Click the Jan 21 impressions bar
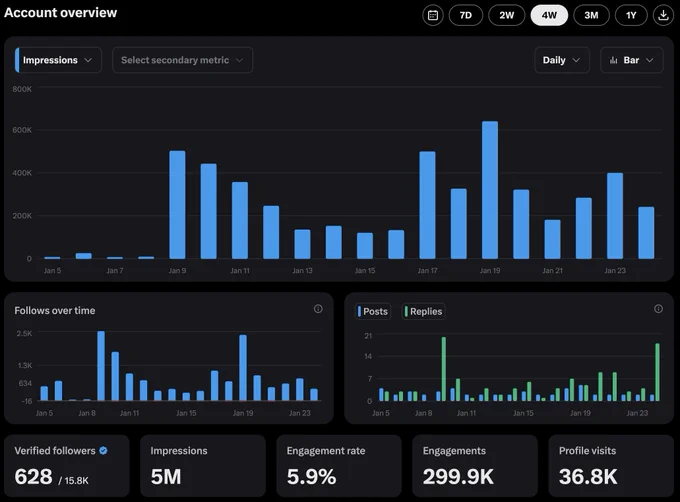 [x=552, y=239]
